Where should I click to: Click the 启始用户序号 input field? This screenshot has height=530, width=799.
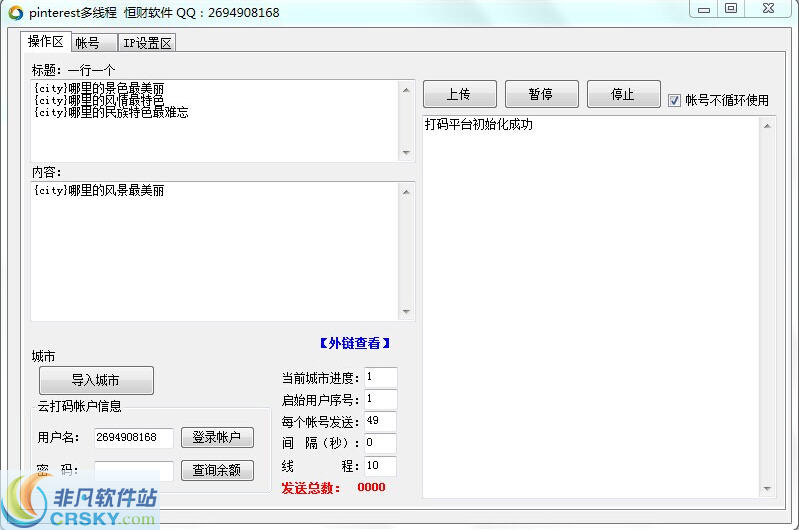[381, 400]
